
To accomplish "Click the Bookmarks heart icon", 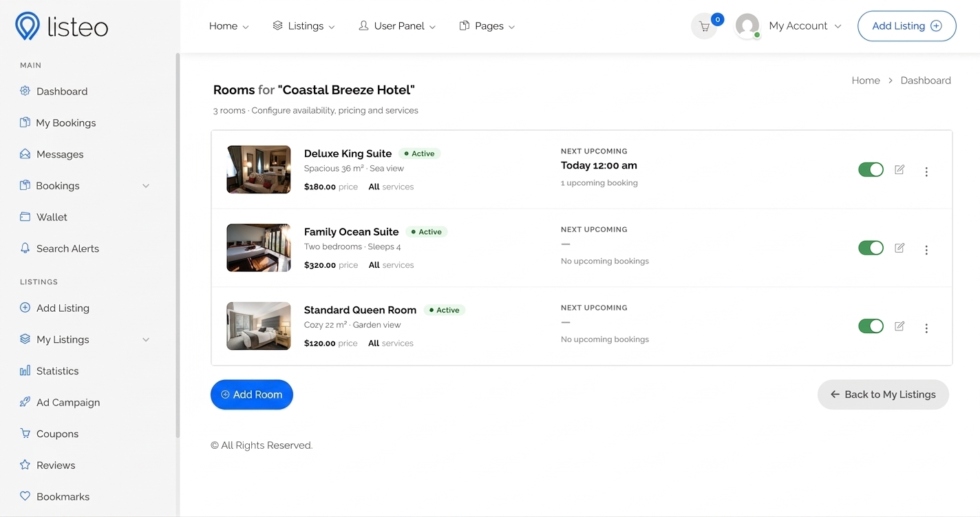I will point(25,496).
